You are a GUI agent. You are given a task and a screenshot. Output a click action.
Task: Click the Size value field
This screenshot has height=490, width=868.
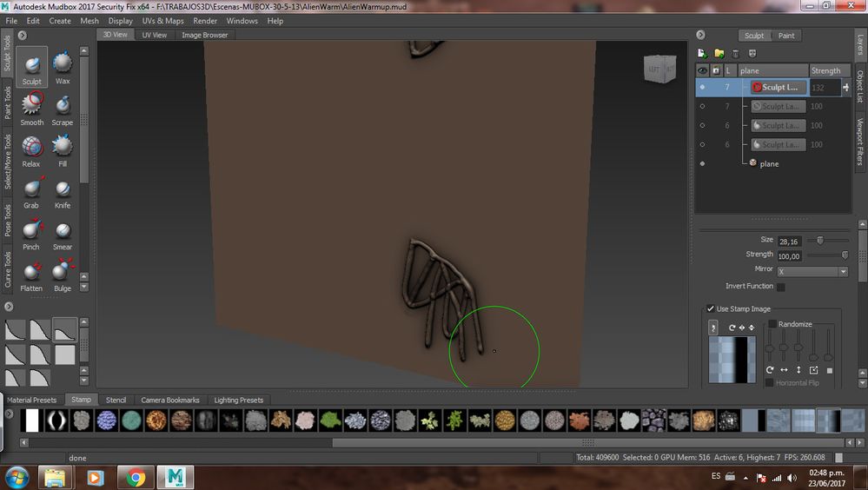click(x=790, y=242)
